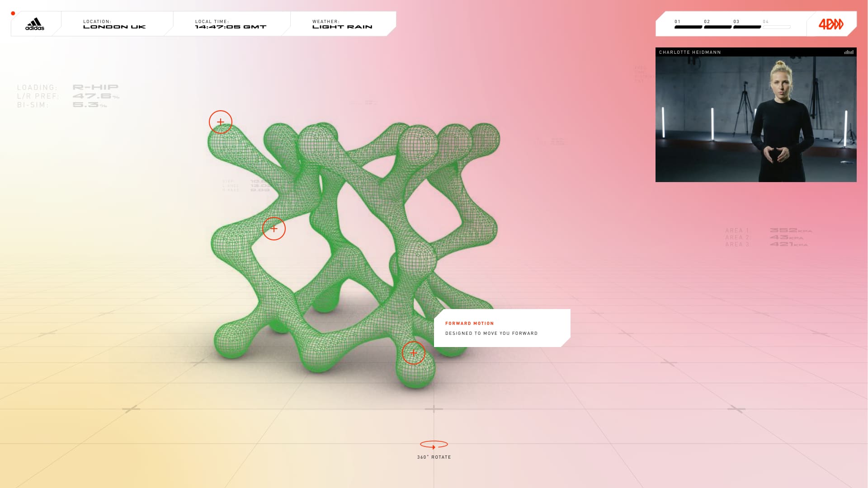
Task: Open the middle hotspot plus marker
Action: click(274, 229)
